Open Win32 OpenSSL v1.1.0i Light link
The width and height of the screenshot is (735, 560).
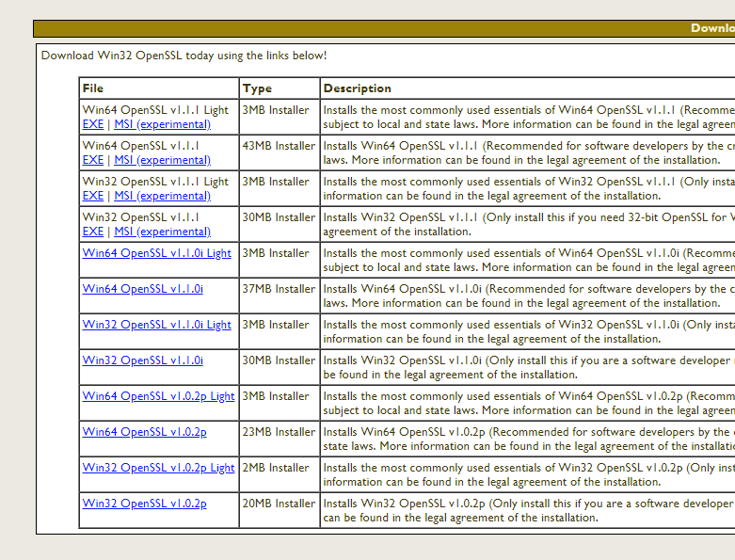[x=156, y=325]
